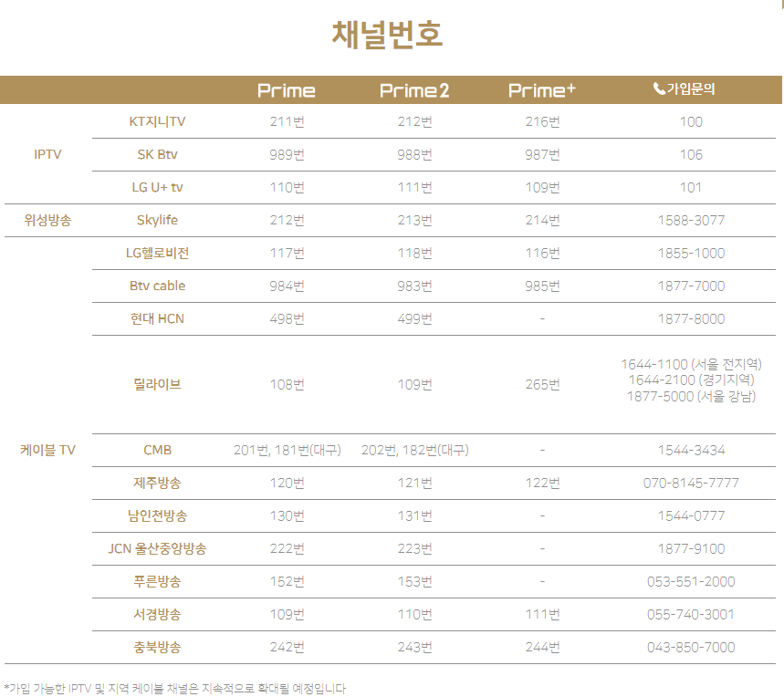Click 딜라이브 number 1644-2100 (경기지역)
Image resolution: width=784 pixels, height=697 pixels.
click(x=691, y=380)
